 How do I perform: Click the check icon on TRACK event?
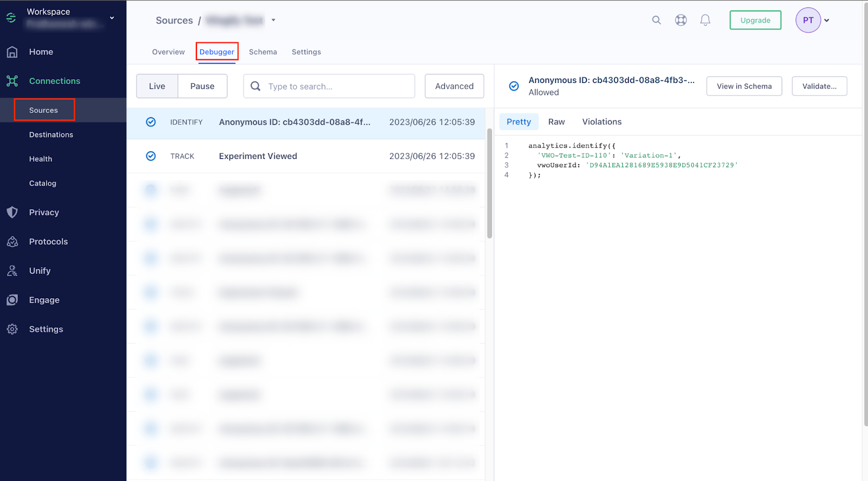(x=151, y=156)
